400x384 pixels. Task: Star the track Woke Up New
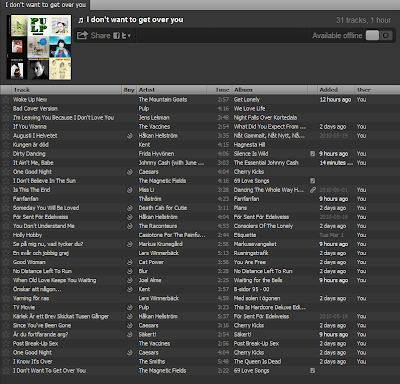tap(6, 99)
